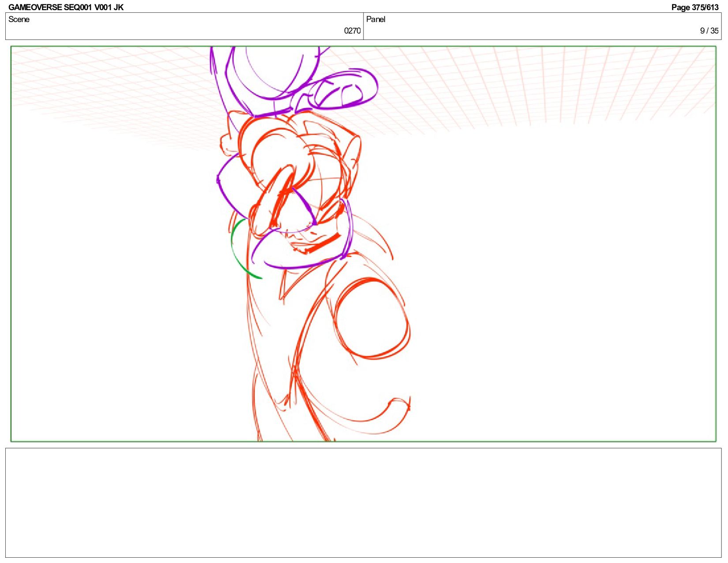Screen dimensions: 728x563
Task: Click the storyboard sketch thumbnail
Action: 363,244
